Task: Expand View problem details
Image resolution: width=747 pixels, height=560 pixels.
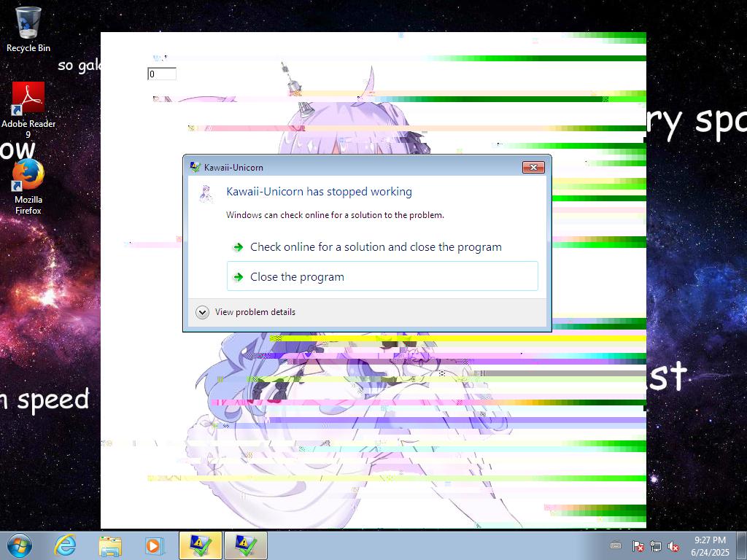Action: (x=246, y=312)
